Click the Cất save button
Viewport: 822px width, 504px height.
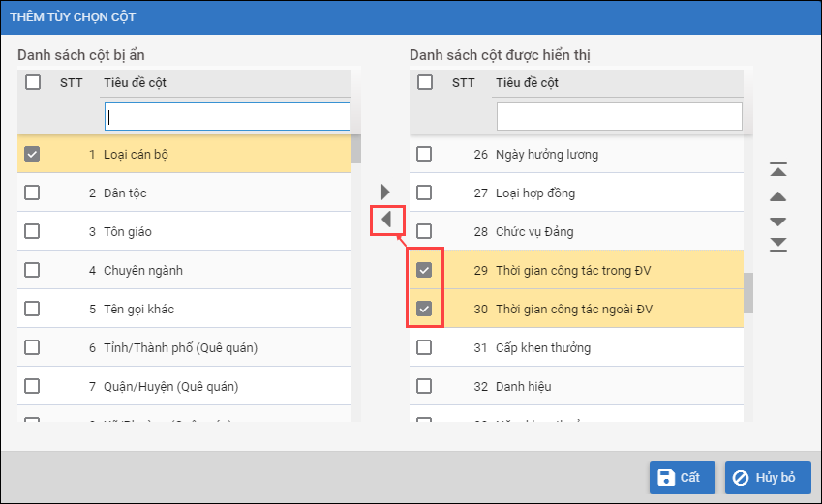tap(682, 477)
